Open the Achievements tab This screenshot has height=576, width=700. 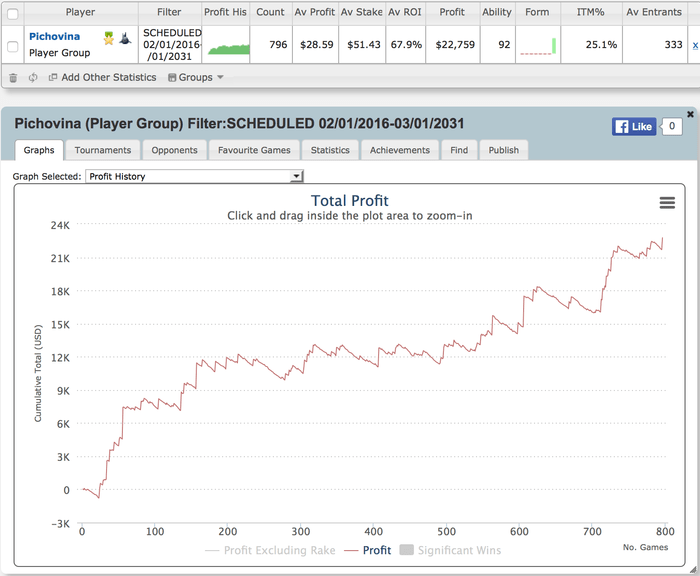tap(400, 150)
